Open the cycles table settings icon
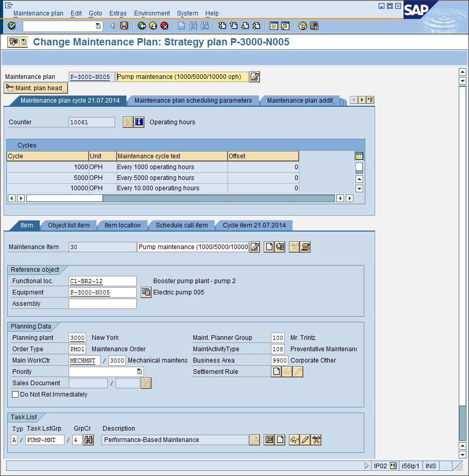 [x=359, y=156]
